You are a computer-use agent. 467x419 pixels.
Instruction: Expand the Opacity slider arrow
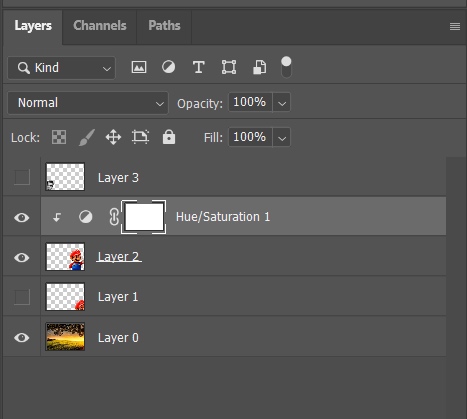282,102
